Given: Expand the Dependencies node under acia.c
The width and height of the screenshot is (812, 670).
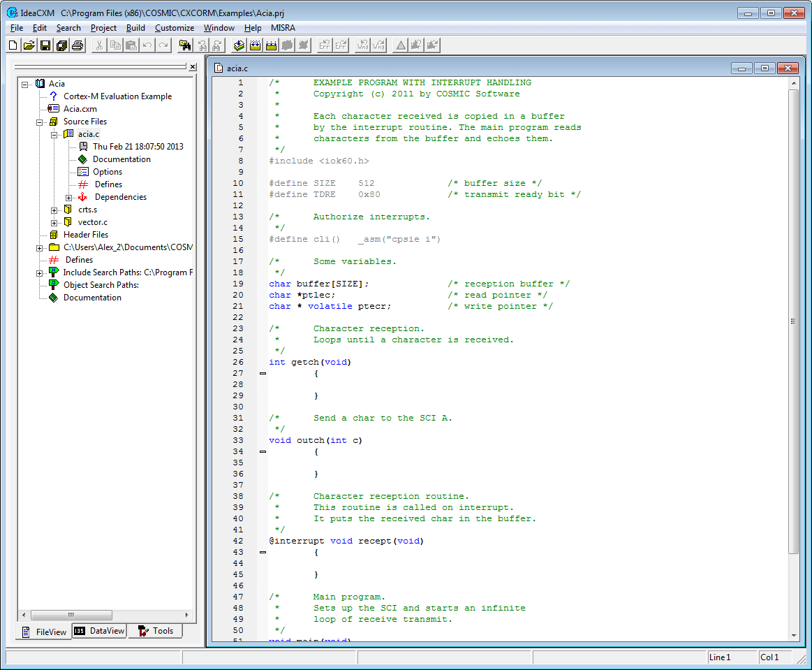Looking at the screenshot, I should pyautogui.click(x=69, y=198).
